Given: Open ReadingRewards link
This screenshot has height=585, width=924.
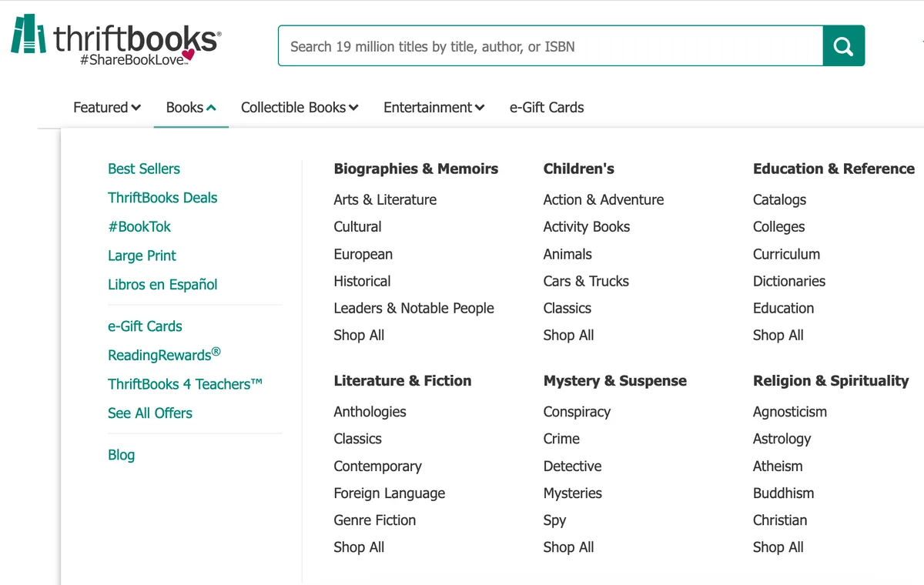Looking at the screenshot, I should tap(164, 354).
